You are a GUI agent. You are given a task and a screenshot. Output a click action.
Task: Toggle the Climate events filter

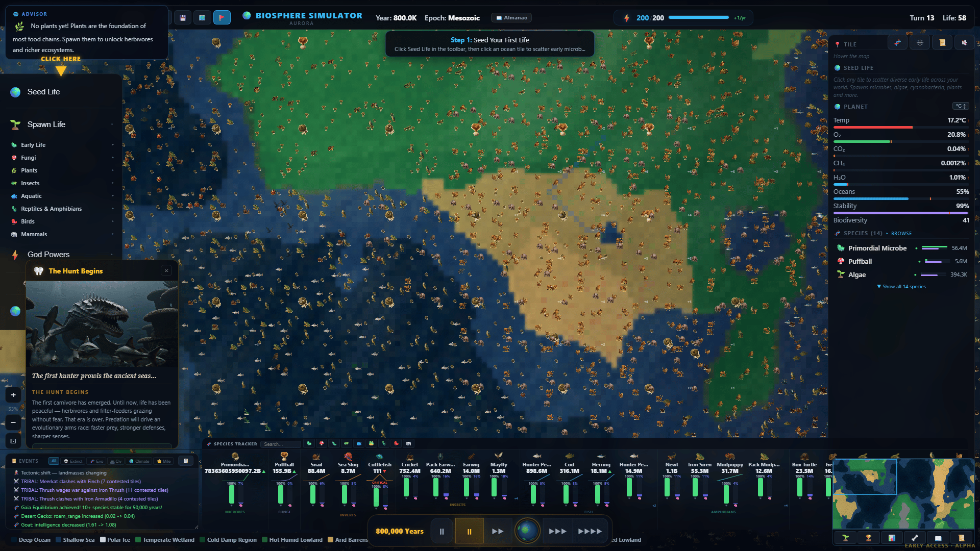point(139,461)
